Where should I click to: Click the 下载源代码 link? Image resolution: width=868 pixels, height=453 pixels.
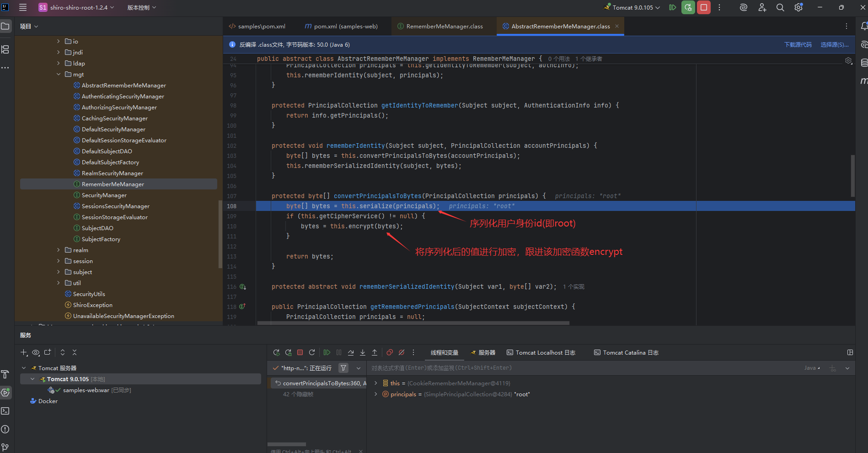click(x=798, y=44)
